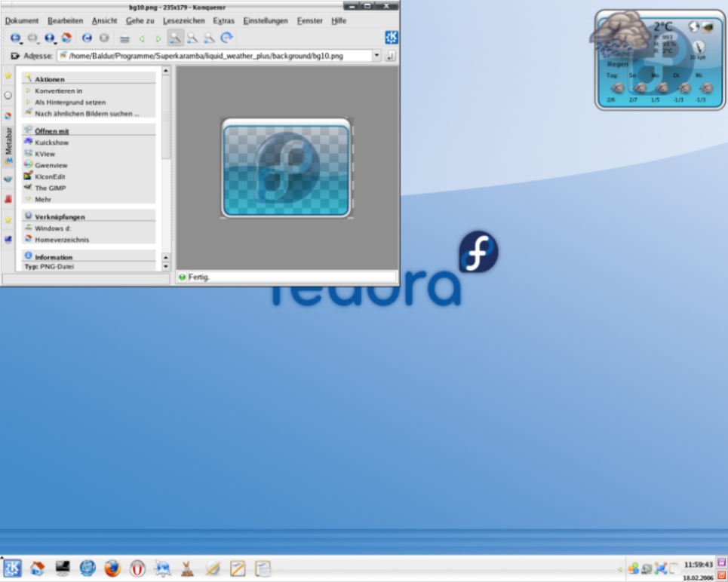This screenshot has width=728, height=582.
Task: Open image with KView
Action: [x=45, y=154]
